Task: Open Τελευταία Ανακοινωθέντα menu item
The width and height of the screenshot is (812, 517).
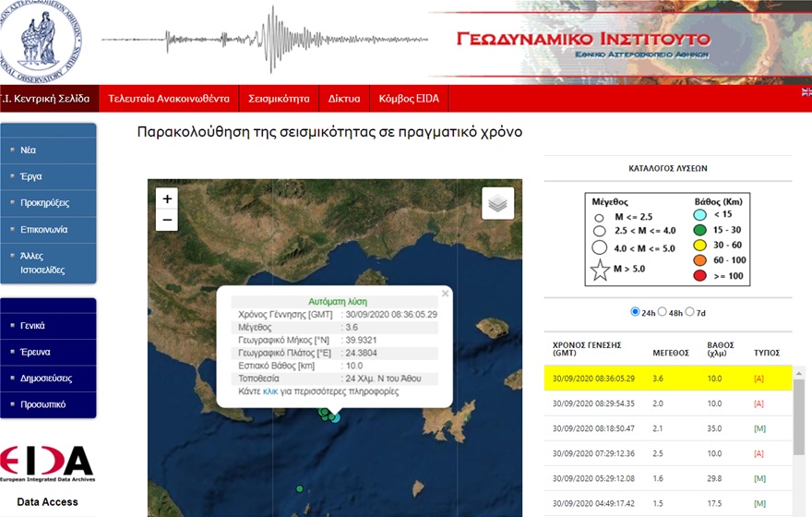Action: (169, 99)
